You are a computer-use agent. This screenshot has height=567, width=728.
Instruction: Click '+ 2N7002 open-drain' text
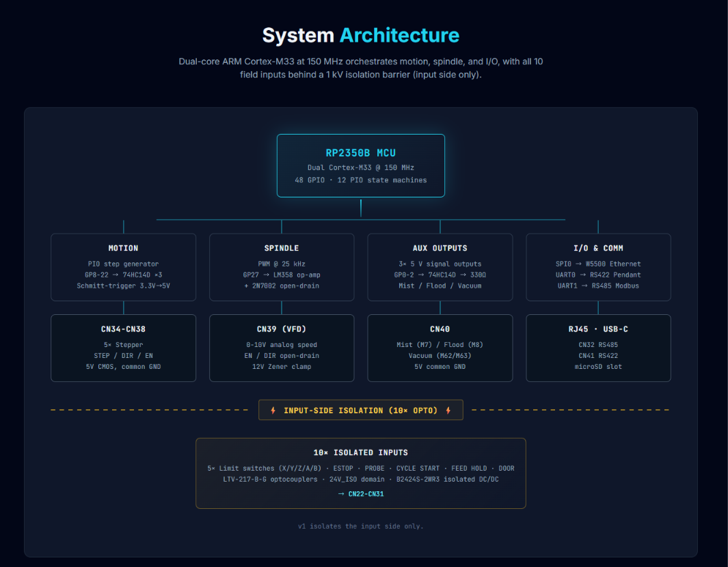(282, 286)
